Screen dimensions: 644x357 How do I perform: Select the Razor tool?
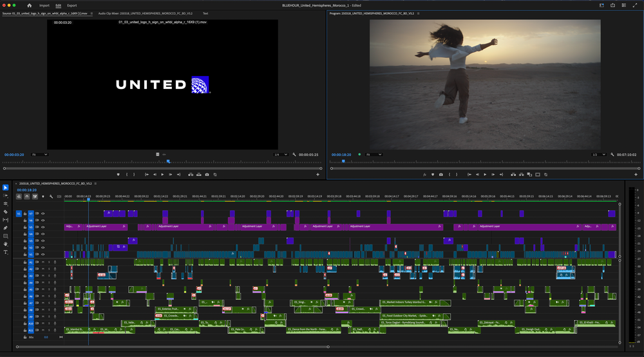pos(5,212)
